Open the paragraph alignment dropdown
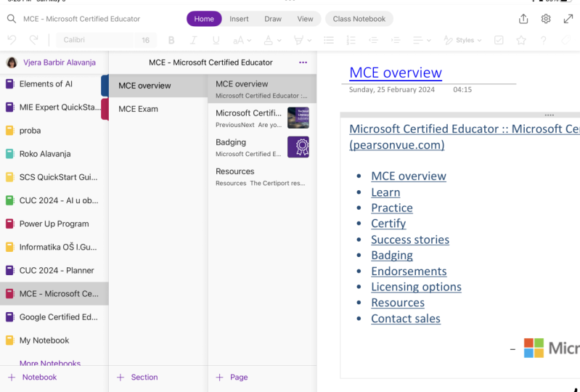580x392 pixels. 420,41
